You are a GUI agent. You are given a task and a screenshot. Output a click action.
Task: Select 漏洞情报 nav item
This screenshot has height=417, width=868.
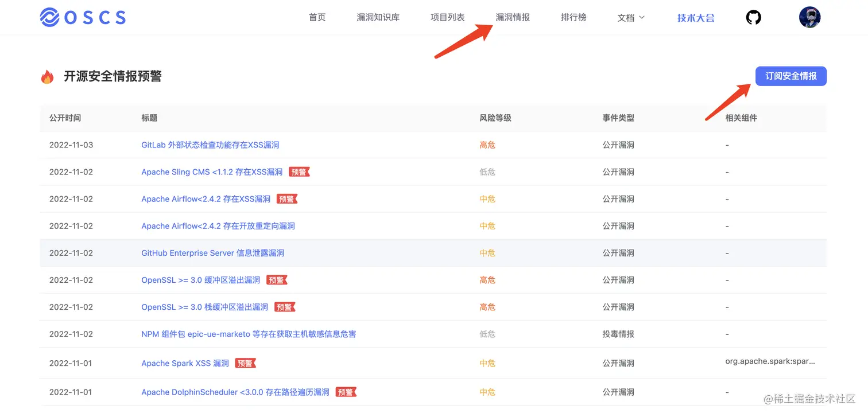pyautogui.click(x=513, y=17)
